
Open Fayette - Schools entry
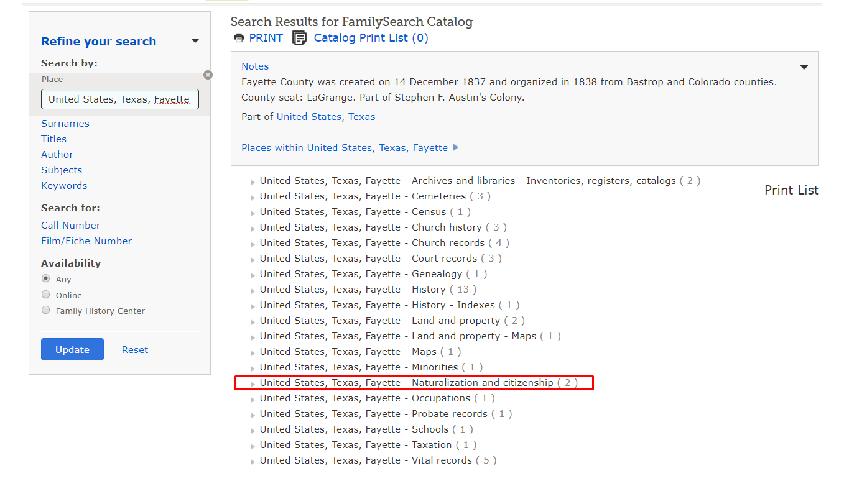coord(366,429)
